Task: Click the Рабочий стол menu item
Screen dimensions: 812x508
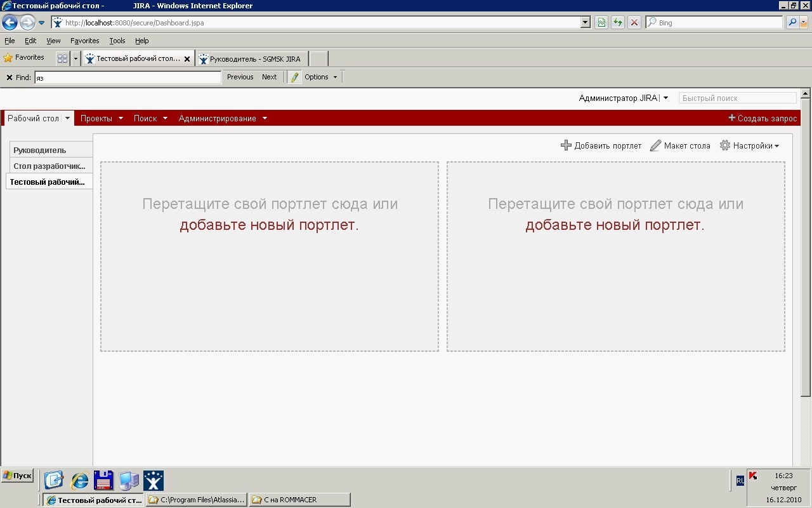Action: pyautogui.click(x=33, y=118)
